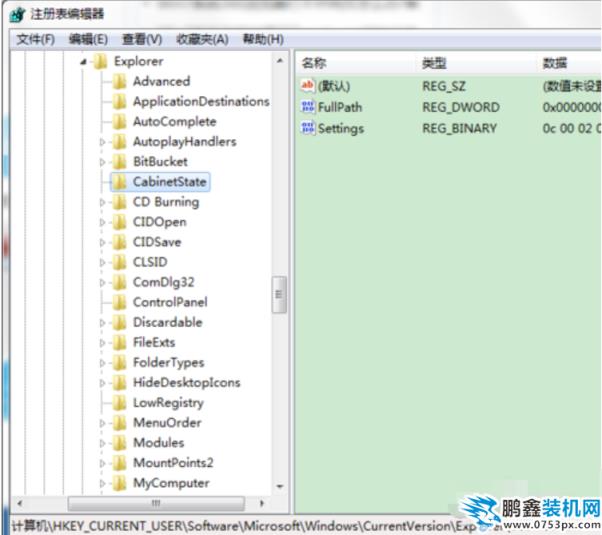Expand the BitBucket node arrow
The width and height of the screenshot is (602, 535).
pos(103,162)
